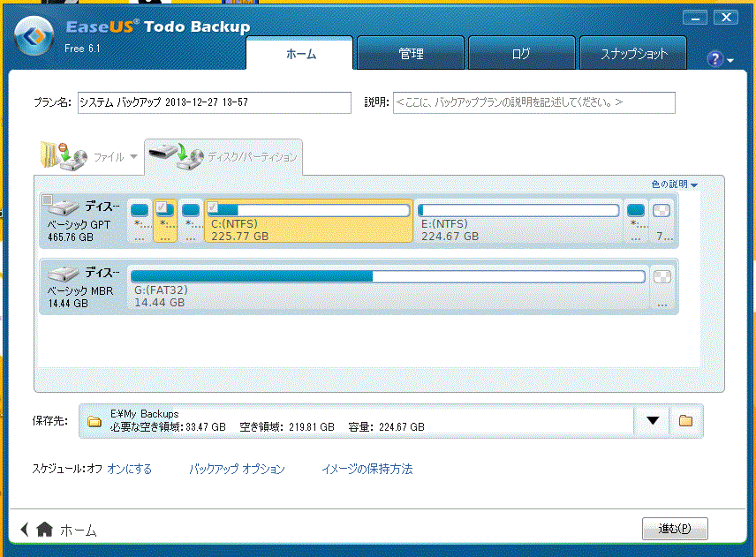Image resolution: width=756 pixels, height=557 pixels.
Task: Minimize the Todo Backup window
Action: 695,18
